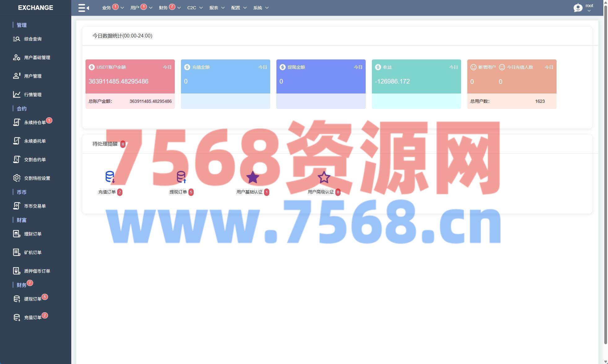
Task: Open 用户基础管理 in the sidebar
Action: pyautogui.click(x=37, y=58)
